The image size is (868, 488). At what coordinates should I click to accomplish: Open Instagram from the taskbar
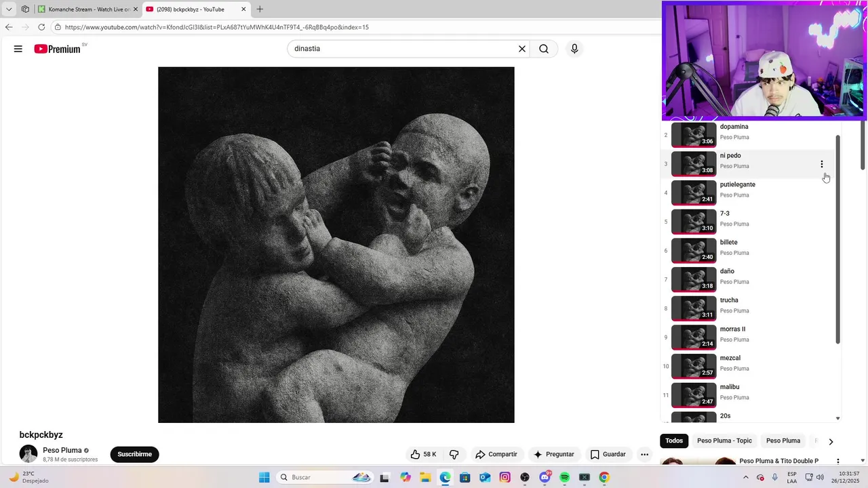tap(505, 477)
